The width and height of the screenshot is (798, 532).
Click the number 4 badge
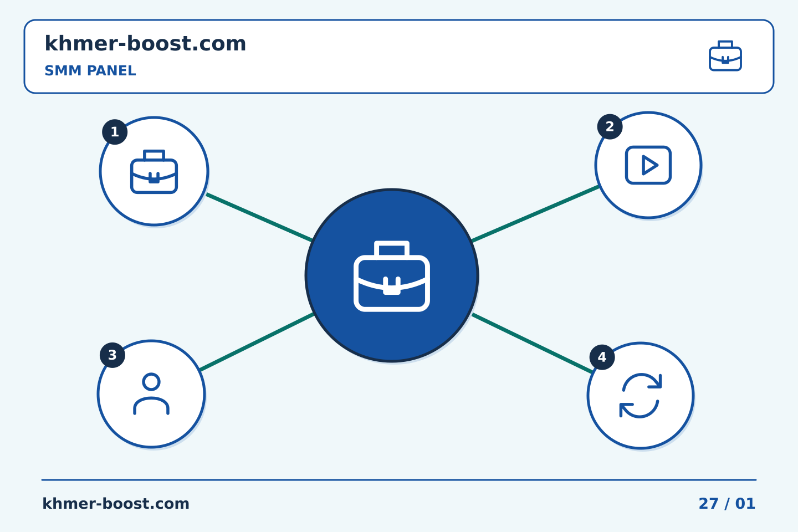pyautogui.click(x=602, y=357)
